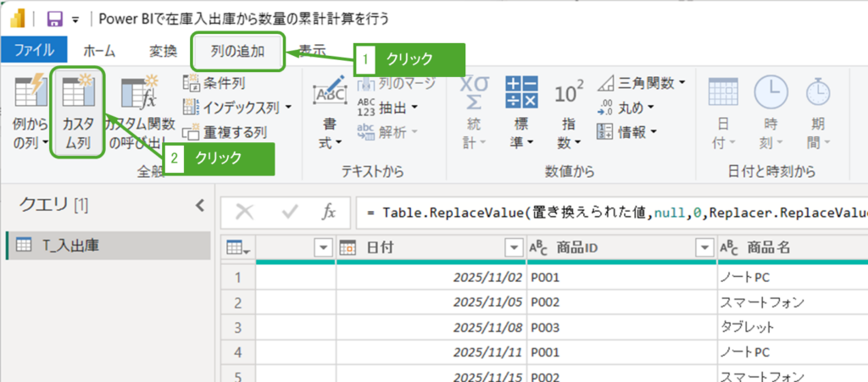Screen dimensions: 868x382
Task: Open the 例からの列 column-from-examples icon
Action: click(x=31, y=95)
